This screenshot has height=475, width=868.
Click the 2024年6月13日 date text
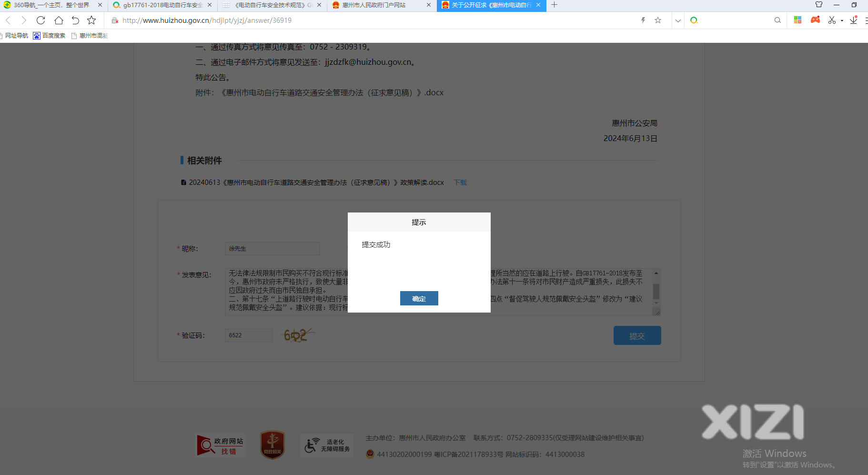(x=630, y=138)
